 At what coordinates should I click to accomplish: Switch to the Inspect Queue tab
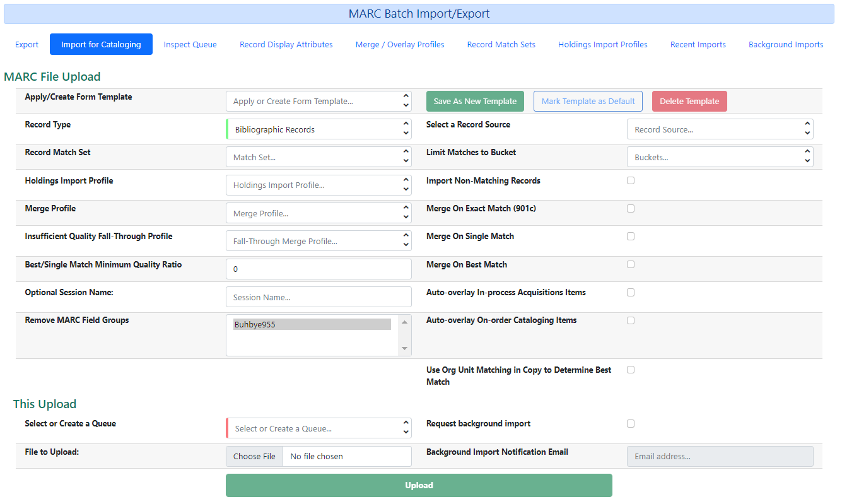[x=190, y=44]
